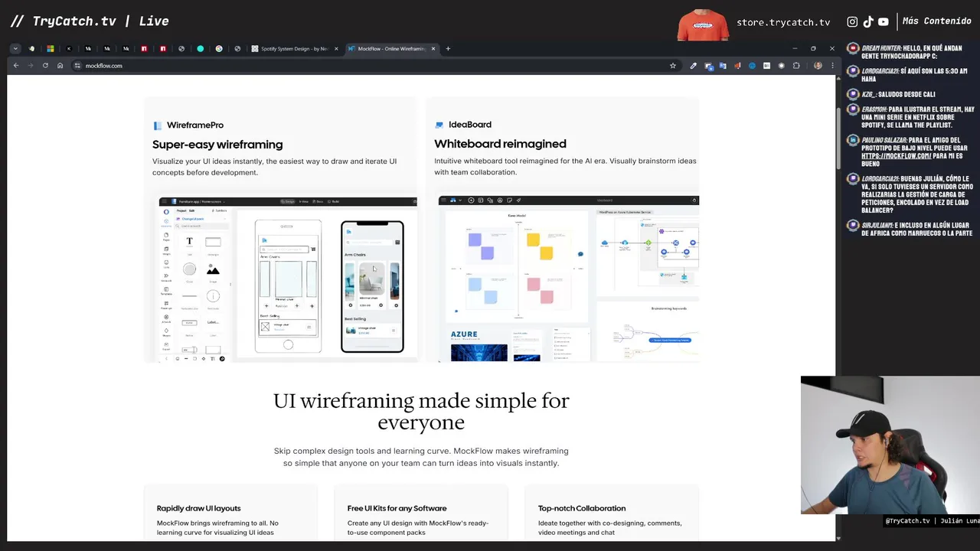Go forward in browser history
Image resolution: width=980 pixels, height=551 pixels.
[31, 66]
